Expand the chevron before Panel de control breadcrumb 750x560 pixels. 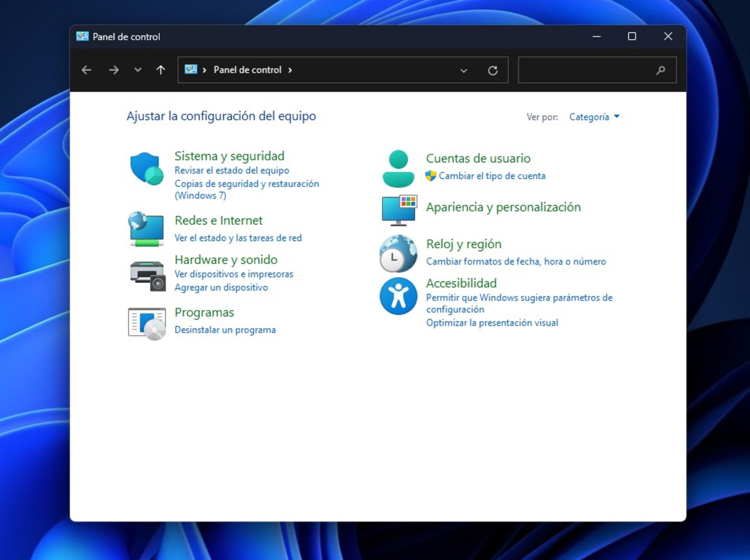click(x=204, y=70)
